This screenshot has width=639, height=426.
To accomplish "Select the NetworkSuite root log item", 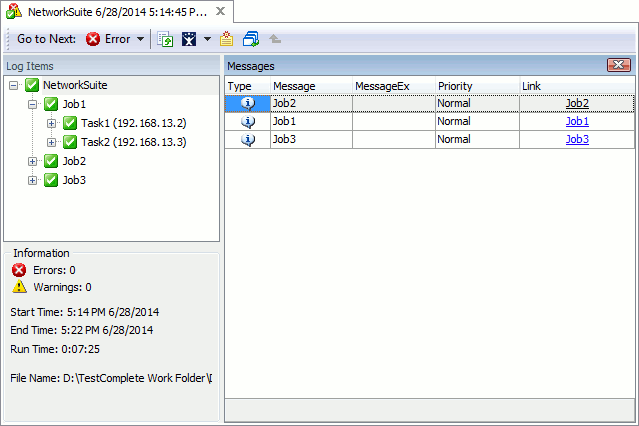I will (x=75, y=85).
